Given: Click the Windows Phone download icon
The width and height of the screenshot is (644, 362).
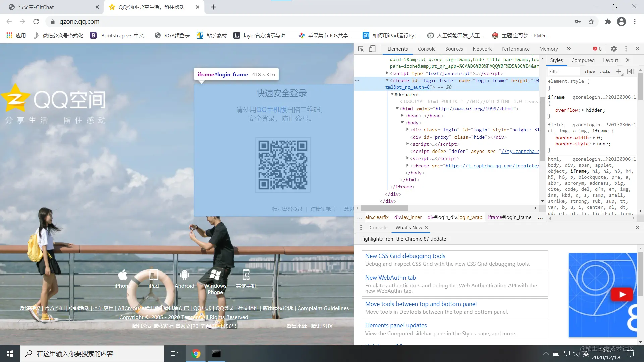Looking at the screenshot, I should (215, 275).
